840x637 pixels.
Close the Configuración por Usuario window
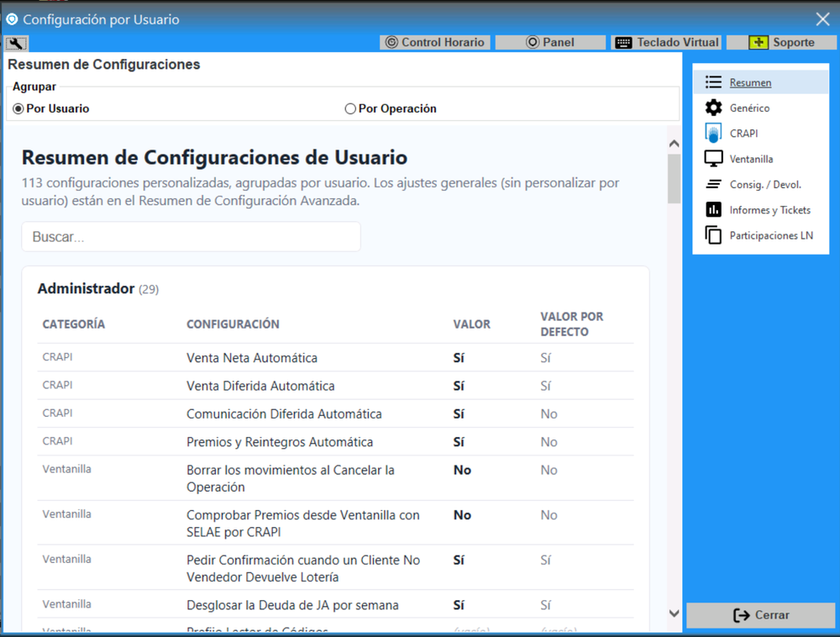click(823, 19)
